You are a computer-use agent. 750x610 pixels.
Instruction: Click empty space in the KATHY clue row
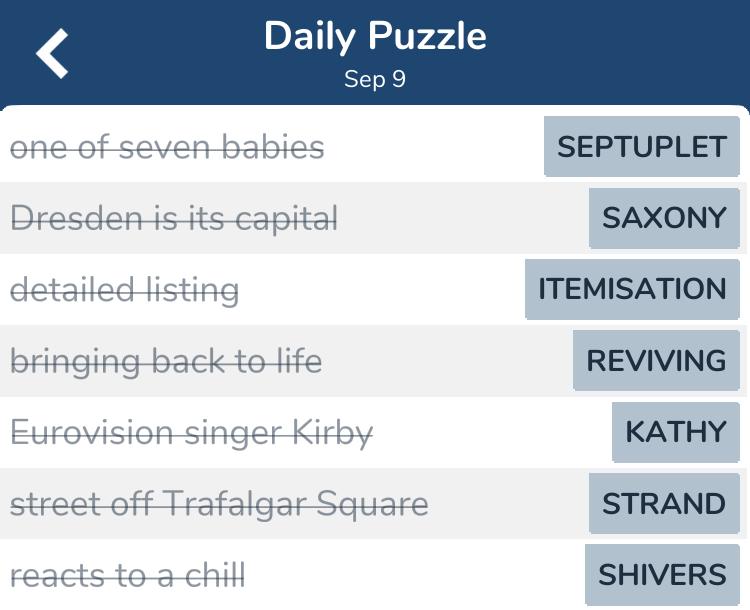point(492,432)
